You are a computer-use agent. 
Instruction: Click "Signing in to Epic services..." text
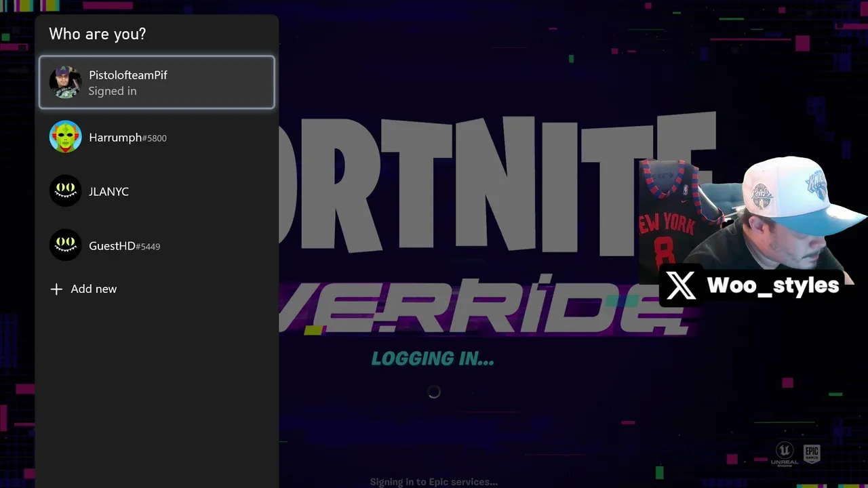[434, 482]
